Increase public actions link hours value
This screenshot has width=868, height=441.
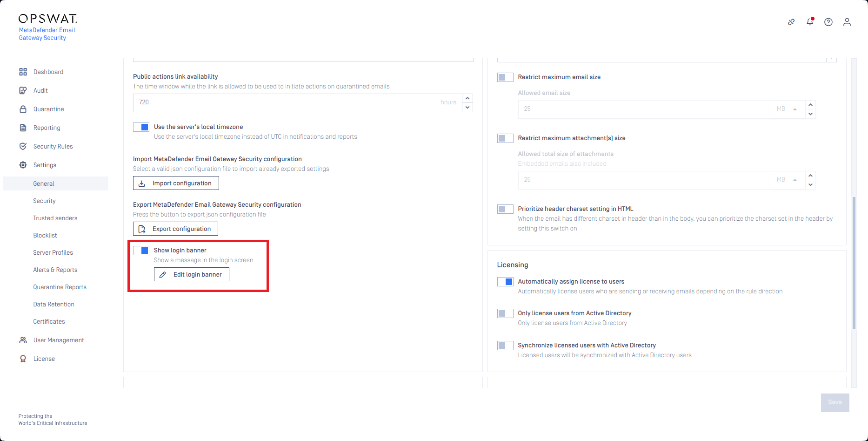467,98
